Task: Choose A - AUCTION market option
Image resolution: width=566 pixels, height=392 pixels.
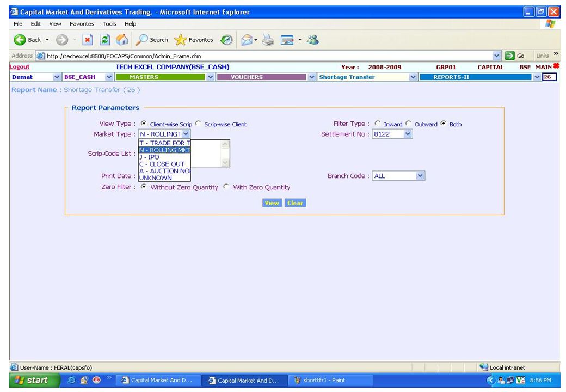Action: point(164,171)
